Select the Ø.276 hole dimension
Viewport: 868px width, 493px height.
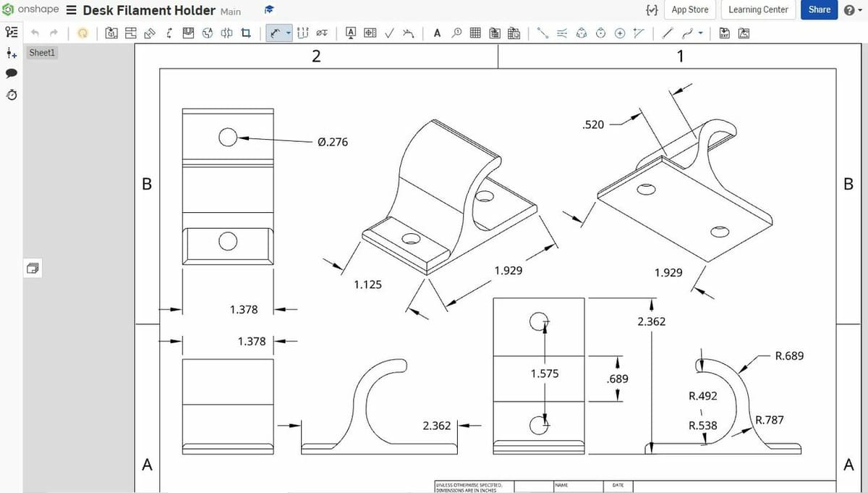coord(333,142)
